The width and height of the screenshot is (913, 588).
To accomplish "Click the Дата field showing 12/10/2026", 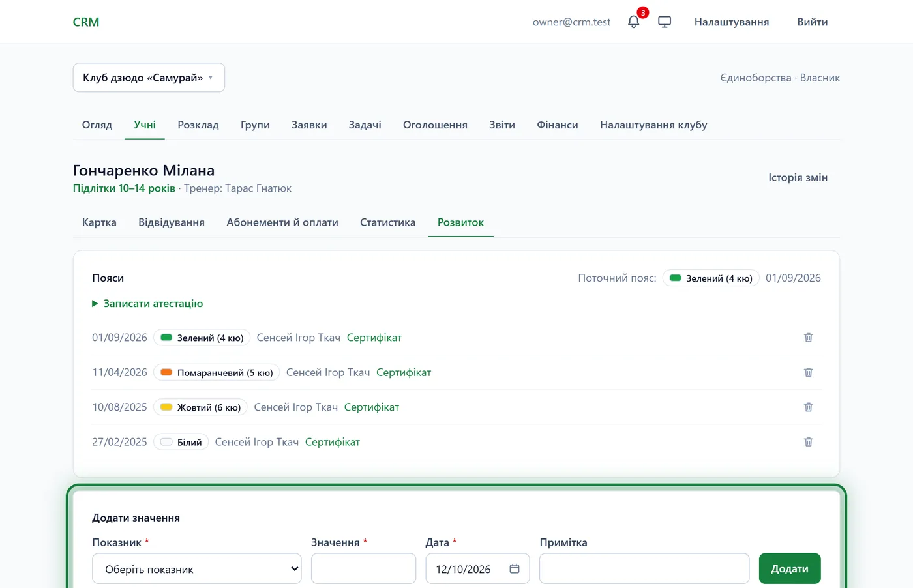I will point(477,569).
